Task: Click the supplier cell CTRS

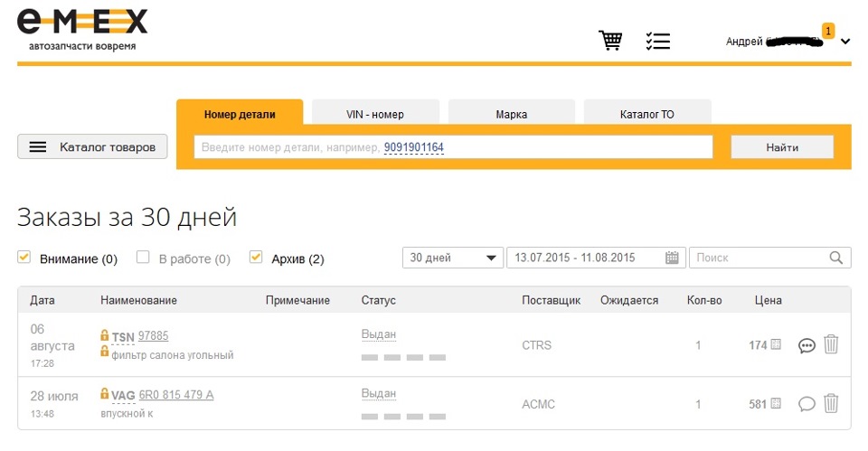Action: [536, 344]
